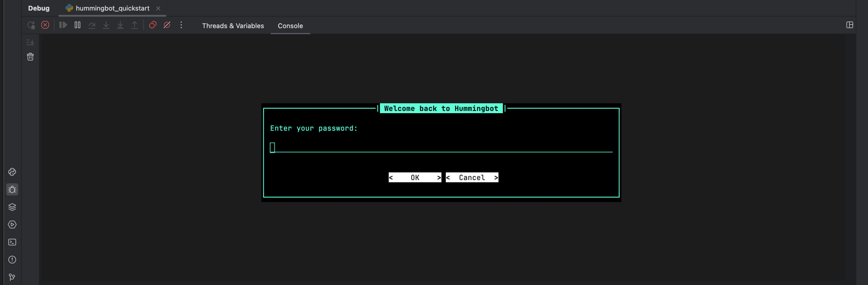Open Services tool window
The width and height of the screenshot is (868, 285).
tap(12, 225)
